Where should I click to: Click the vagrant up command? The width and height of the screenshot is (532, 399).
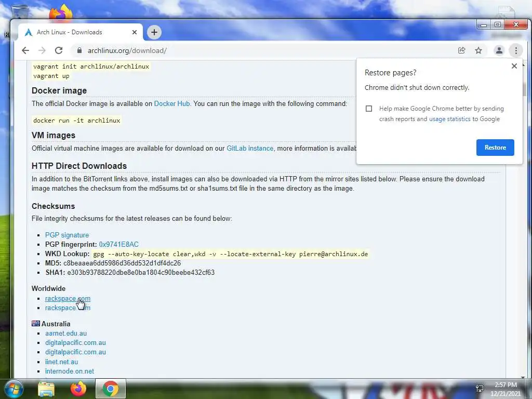point(51,76)
